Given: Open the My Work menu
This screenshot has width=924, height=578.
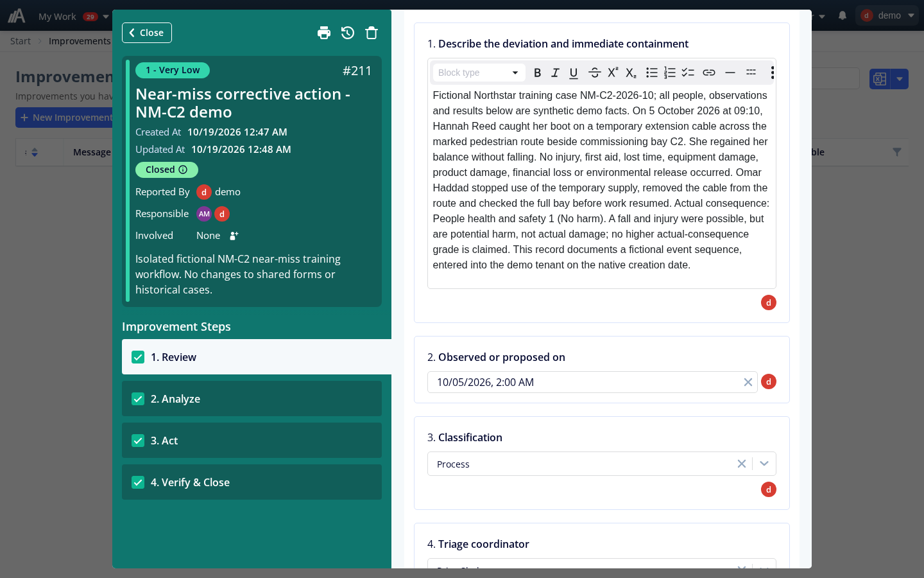Looking at the screenshot, I should tap(73, 17).
